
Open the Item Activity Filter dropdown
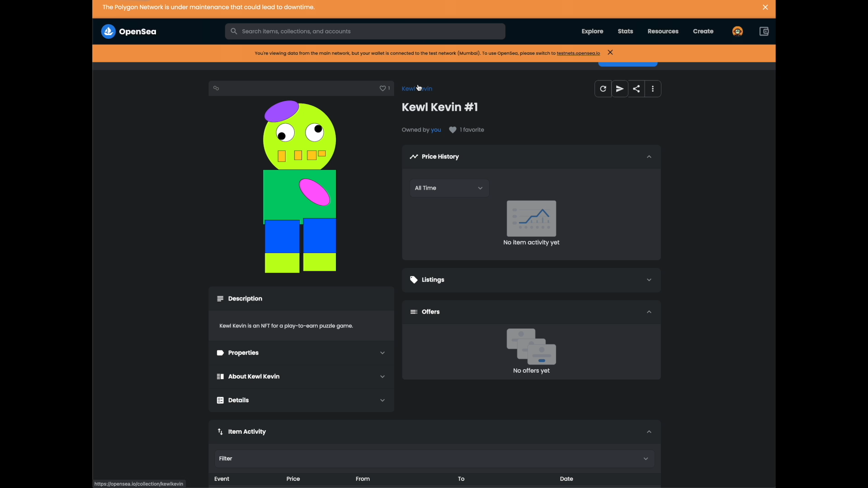click(434, 459)
